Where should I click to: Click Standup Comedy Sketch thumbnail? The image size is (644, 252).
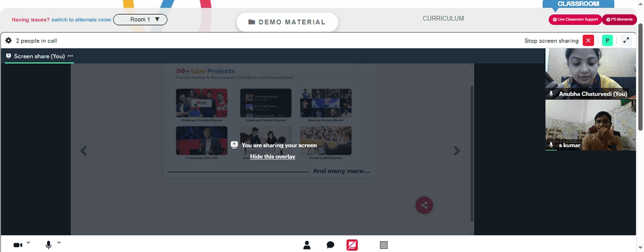326,104
